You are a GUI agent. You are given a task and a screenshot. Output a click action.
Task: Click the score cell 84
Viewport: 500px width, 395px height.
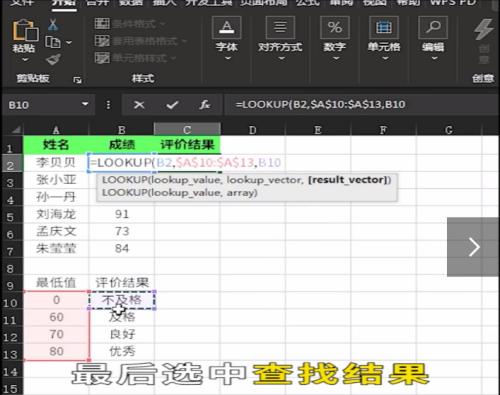click(x=122, y=248)
